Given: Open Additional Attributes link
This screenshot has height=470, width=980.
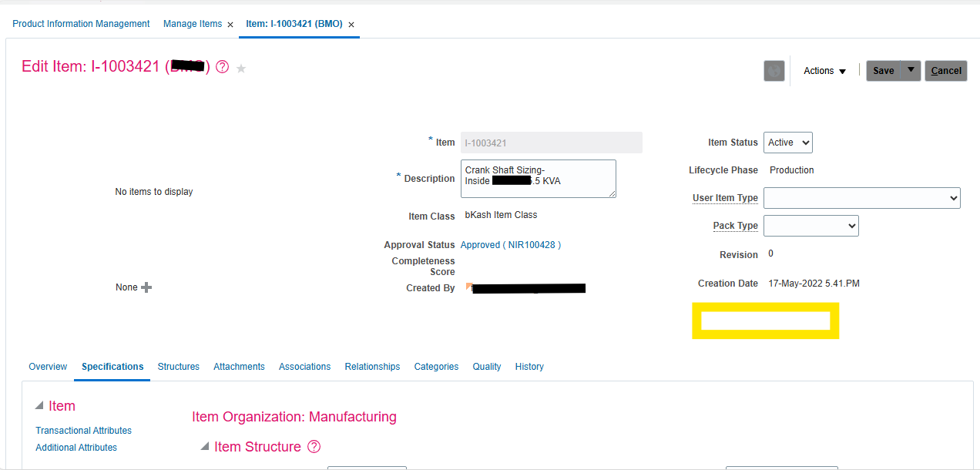Looking at the screenshot, I should click(x=76, y=448).
